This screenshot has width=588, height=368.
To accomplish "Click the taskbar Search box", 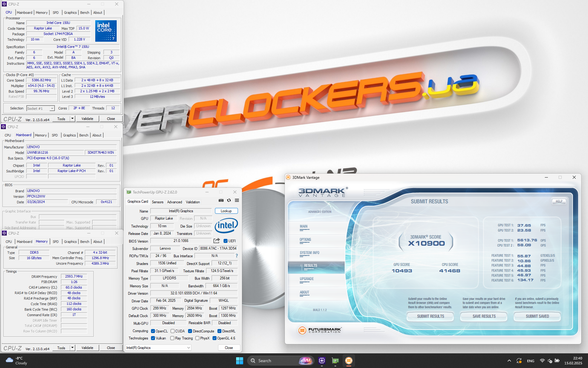I will point(281,361).
